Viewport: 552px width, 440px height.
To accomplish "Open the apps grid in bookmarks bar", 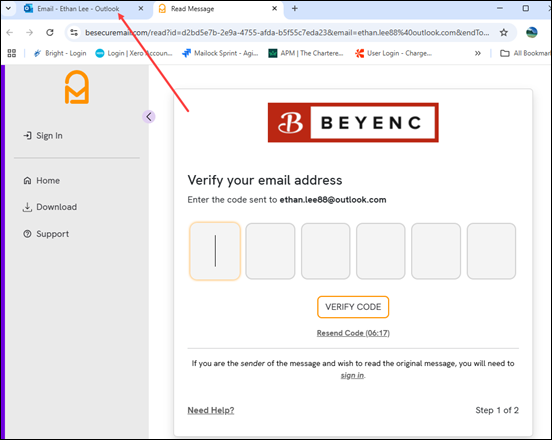I will [12, 53].
